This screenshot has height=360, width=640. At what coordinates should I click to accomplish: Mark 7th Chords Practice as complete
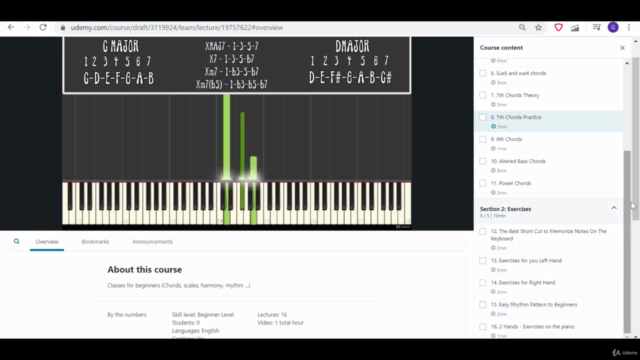point(483,117)
